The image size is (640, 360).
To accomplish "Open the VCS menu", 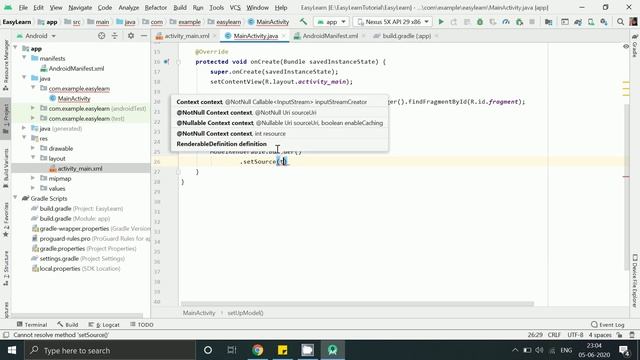I will 235,8.
